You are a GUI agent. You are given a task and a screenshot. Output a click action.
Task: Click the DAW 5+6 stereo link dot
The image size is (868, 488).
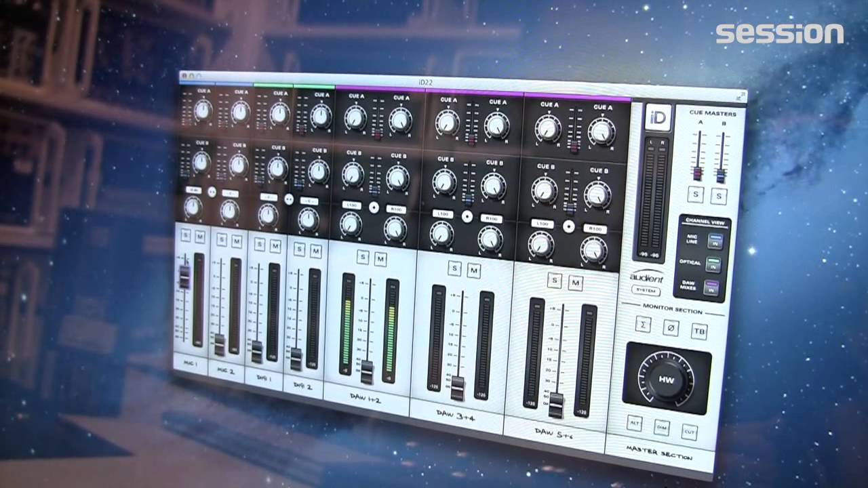[x=569, y=226]
